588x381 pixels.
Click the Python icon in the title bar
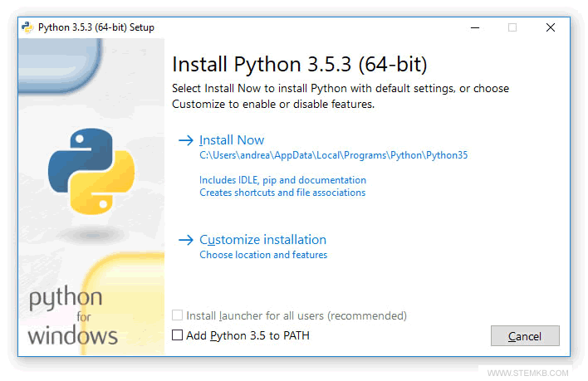(x=27, y=27)
